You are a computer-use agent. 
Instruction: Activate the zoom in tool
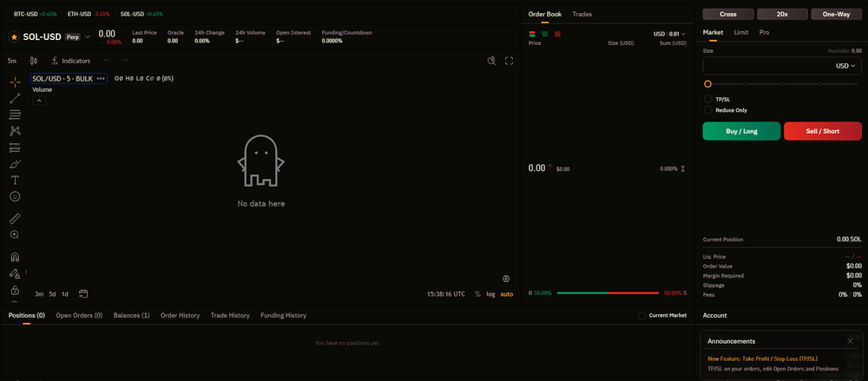tap(15, 235)
